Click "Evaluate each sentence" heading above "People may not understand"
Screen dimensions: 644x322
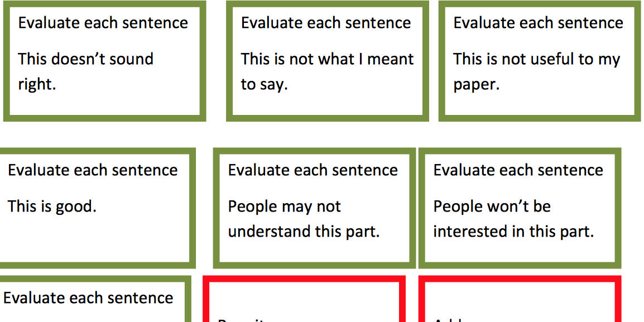click(x=313, y=170)
